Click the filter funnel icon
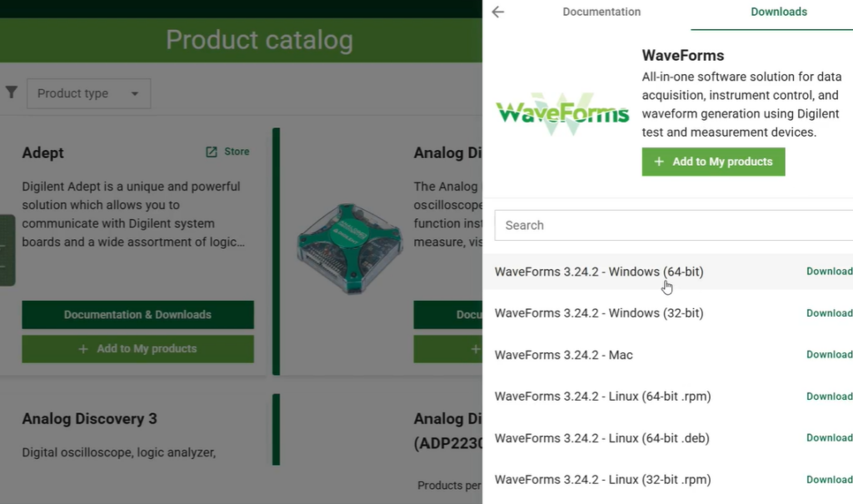 pyautogui.click(x=12, y=92)
